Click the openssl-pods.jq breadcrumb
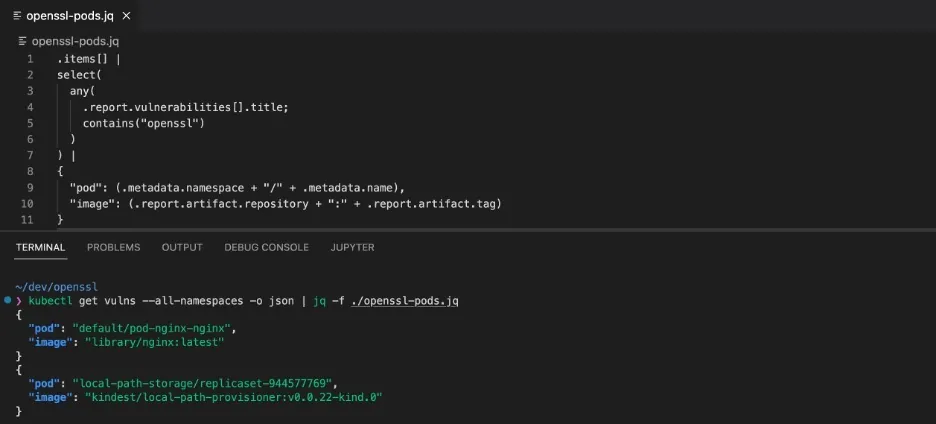 (75, 41)
